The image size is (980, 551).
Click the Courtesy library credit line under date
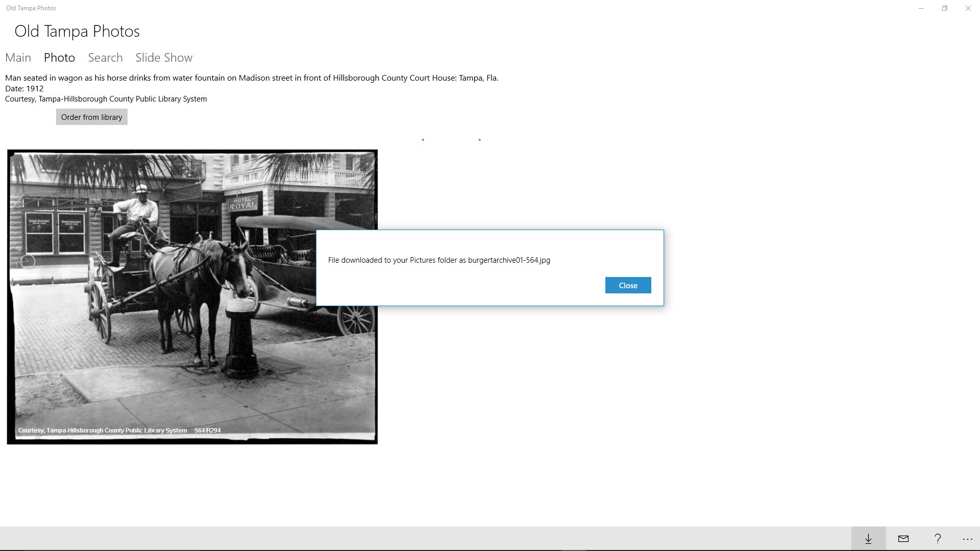[106, 99]
